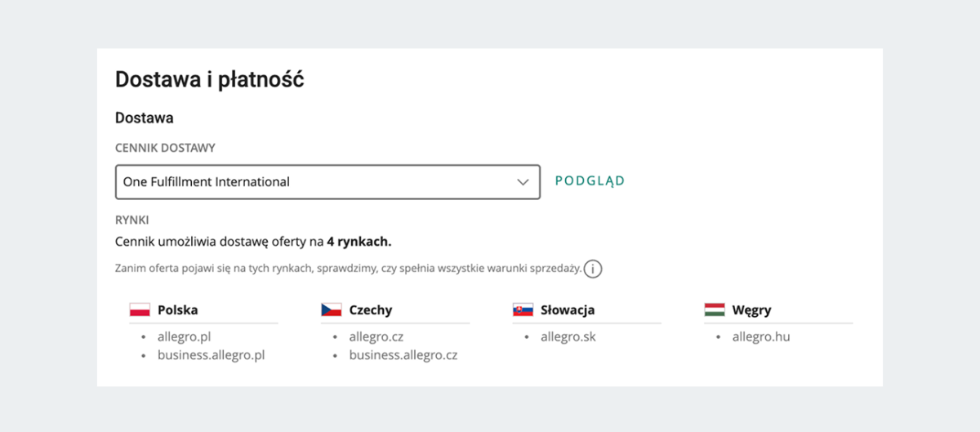
Task: Open the One Fulfillment International dropdown
Action: point(327,182)
